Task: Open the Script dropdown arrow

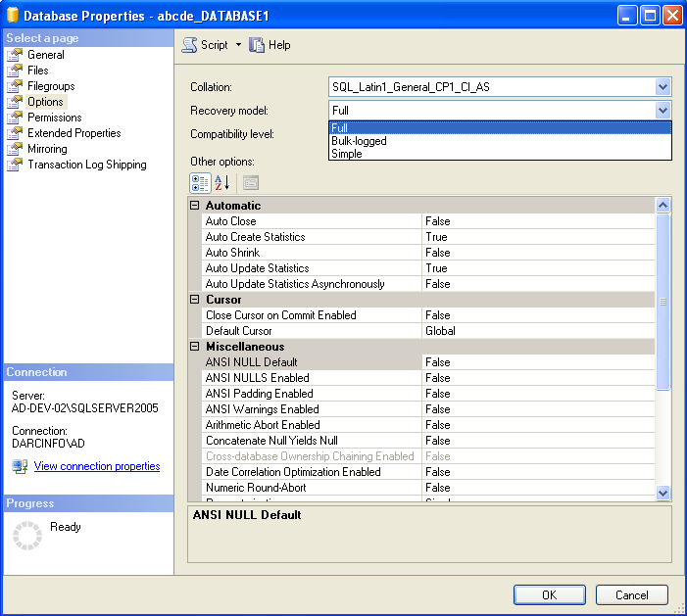Action: pyautogui.click(x=238, y=45)
